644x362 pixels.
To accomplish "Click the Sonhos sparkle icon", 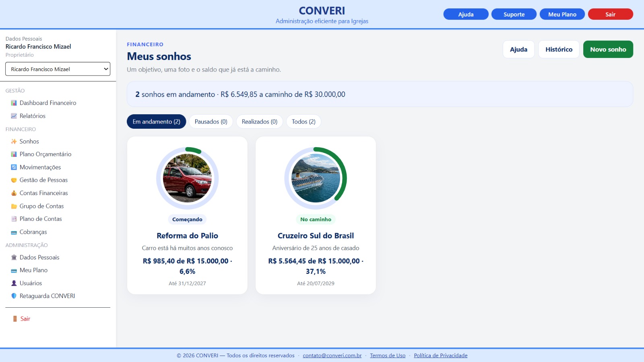I will click(14, 142).
